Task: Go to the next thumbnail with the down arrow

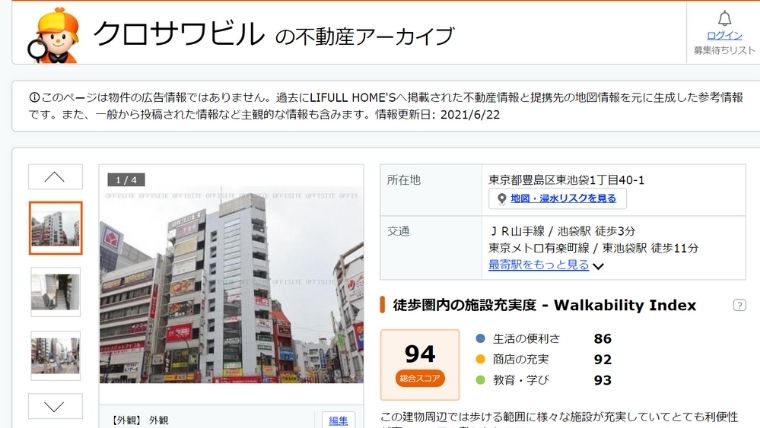Action: coord(55,406)
